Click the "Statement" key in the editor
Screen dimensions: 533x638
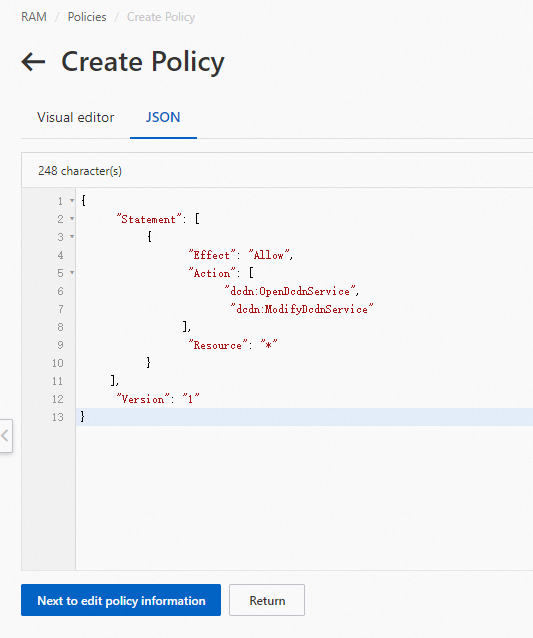(x=149, y=219)
